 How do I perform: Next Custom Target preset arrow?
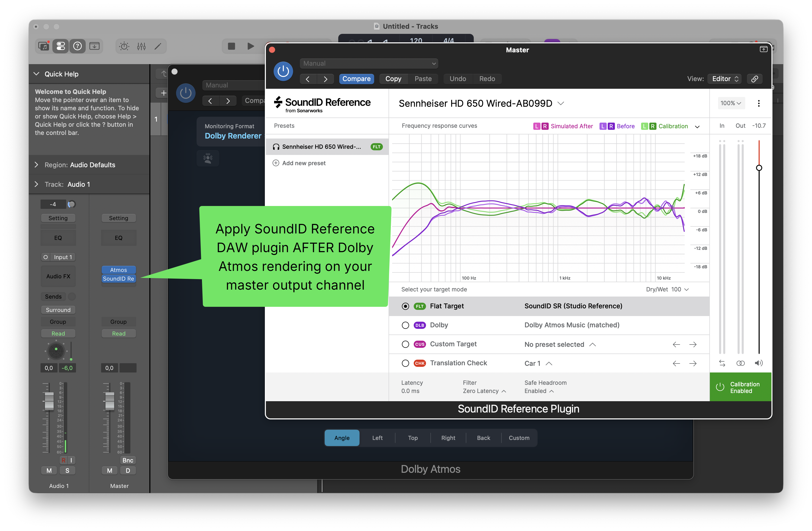(x=693, y=345)
